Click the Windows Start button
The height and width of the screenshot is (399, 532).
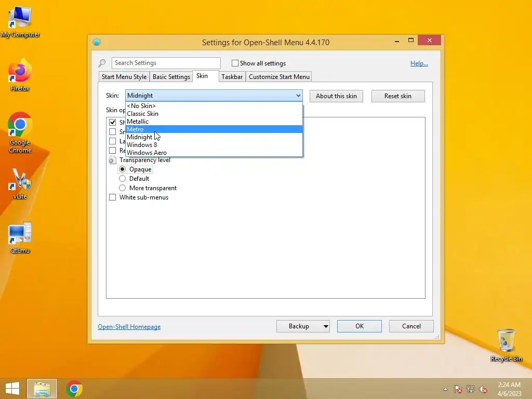pos(12,389)
